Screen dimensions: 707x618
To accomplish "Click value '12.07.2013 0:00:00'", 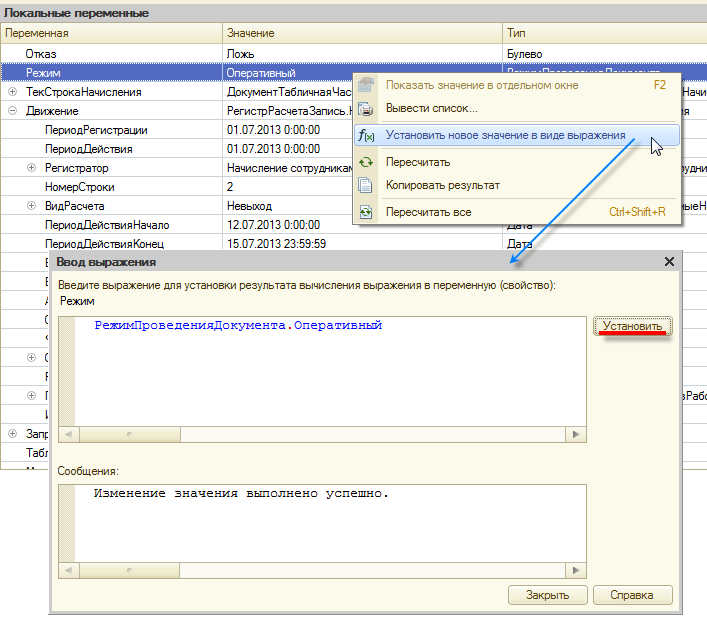I will [273, 224].
